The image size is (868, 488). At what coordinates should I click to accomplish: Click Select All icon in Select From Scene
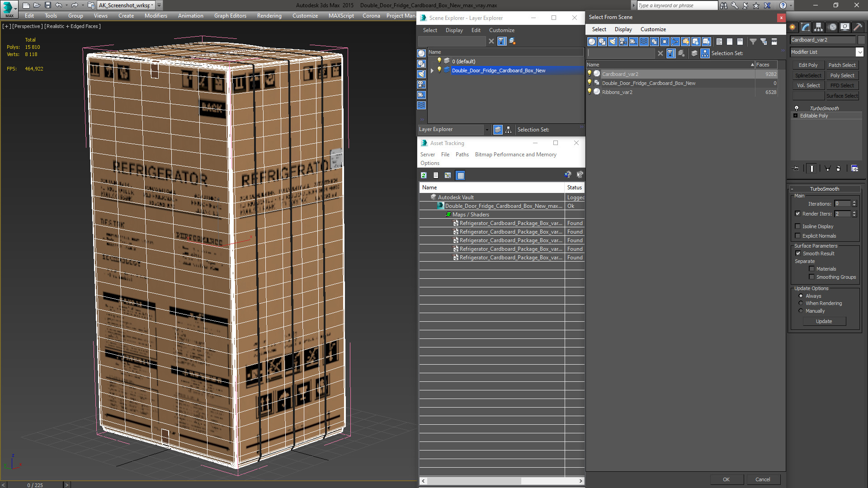pyautogui.click(x=719, y=42)
